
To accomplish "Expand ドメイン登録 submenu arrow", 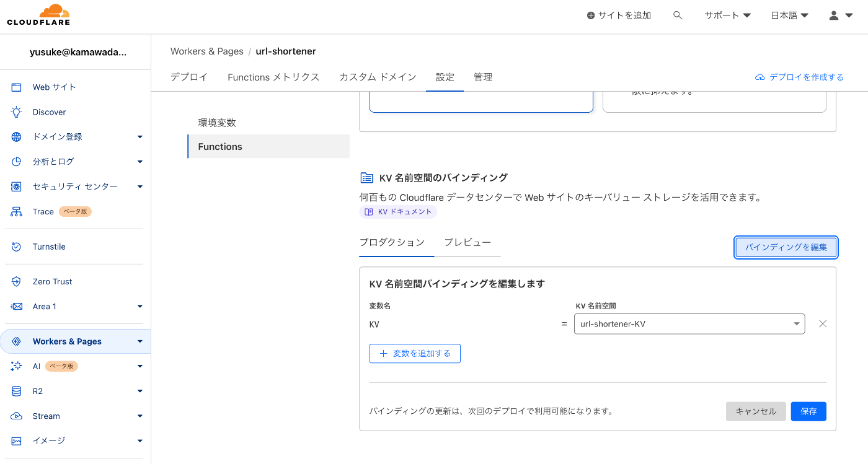I will point(139,137).
